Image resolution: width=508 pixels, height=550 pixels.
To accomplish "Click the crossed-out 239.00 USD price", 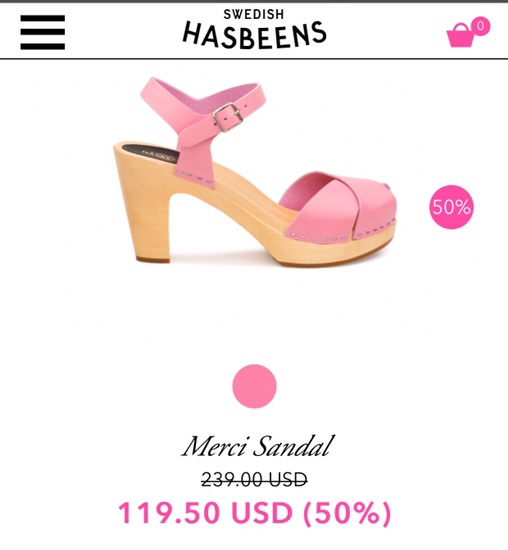I will [254, 479].
